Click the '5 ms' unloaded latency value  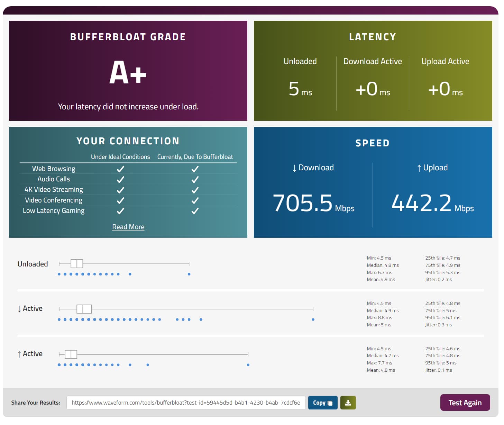coord(300,89)
